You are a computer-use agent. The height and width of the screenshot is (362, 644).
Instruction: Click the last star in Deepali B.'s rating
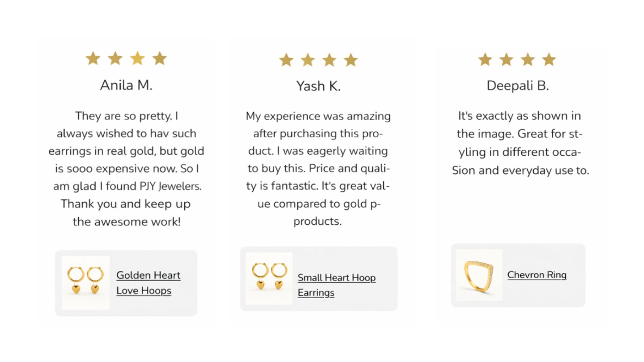click(x=549, y=60)
